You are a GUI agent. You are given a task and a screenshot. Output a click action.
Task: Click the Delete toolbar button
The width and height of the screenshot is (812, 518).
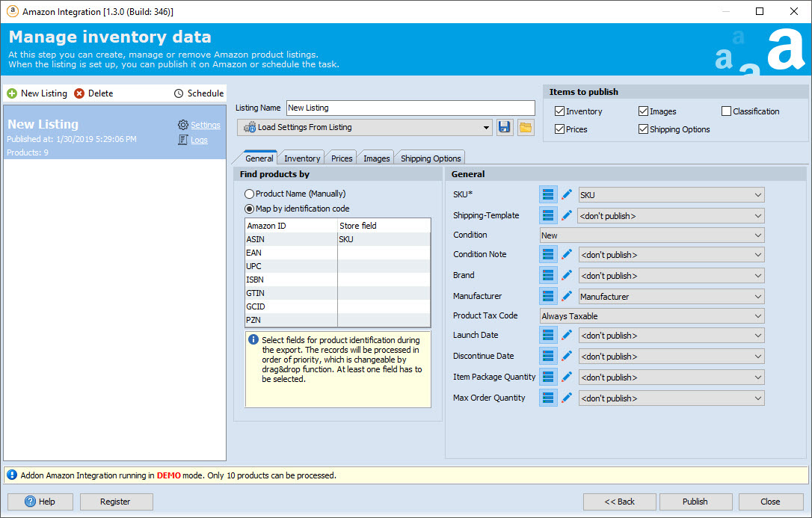click(x=93, y=93)
